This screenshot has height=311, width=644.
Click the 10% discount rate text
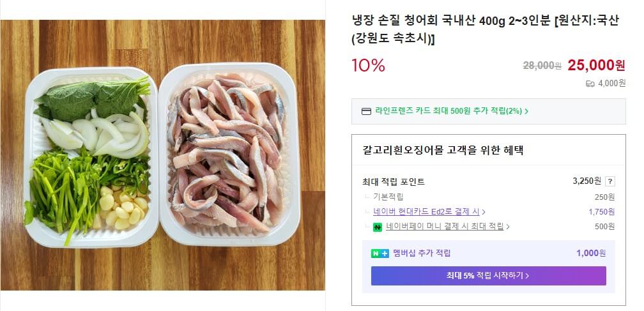[x=369, y=65]
